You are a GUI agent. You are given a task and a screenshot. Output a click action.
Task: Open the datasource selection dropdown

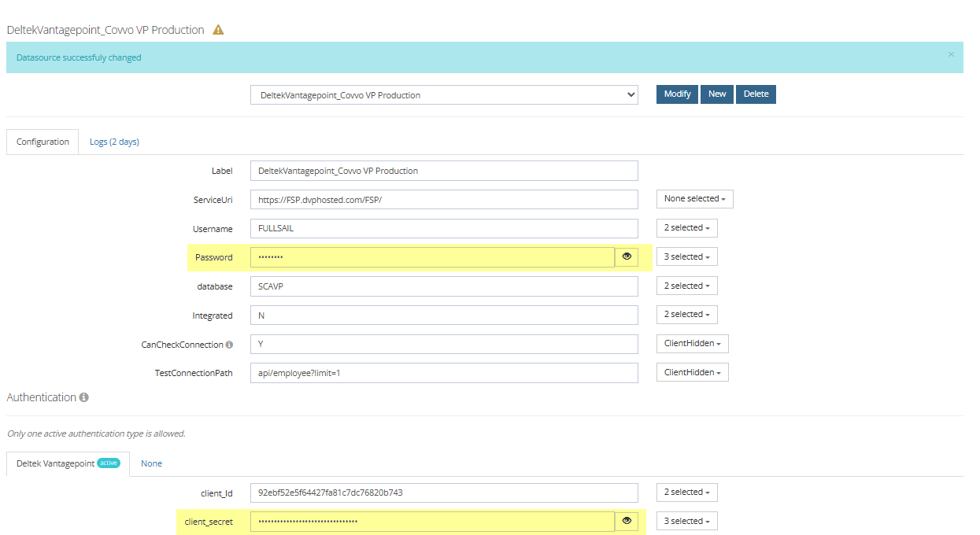tap(444, 94)
